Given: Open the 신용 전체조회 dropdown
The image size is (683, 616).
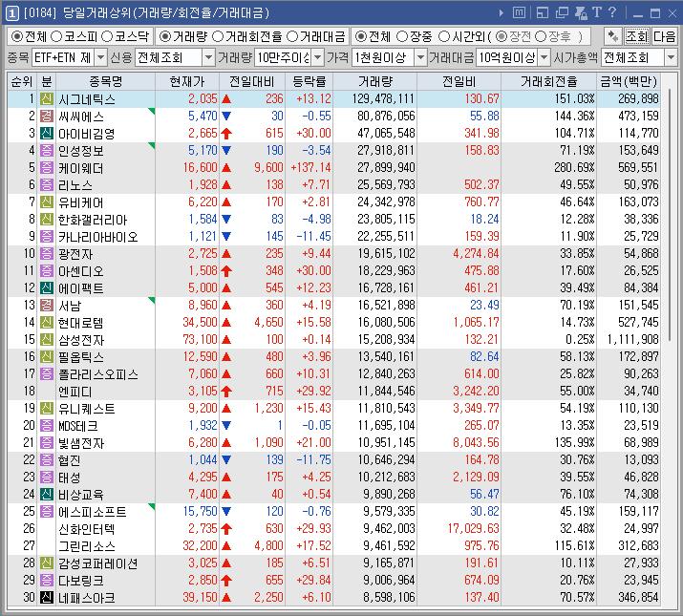Looking at the screenshot, I should point(208,57).
